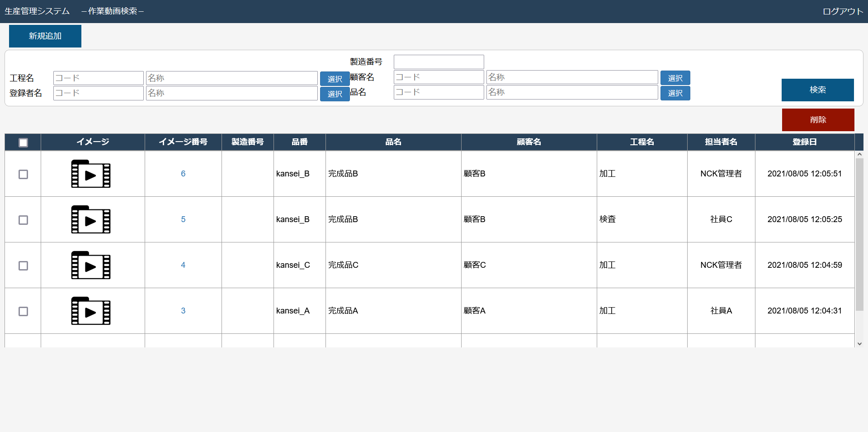Click the table's scroll down arrow
This screenshot has width=868, height=432.
859,344
